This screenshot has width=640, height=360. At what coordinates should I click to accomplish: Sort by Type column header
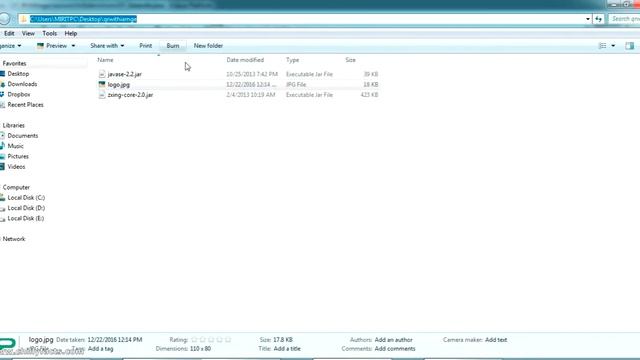click(293, 60)
